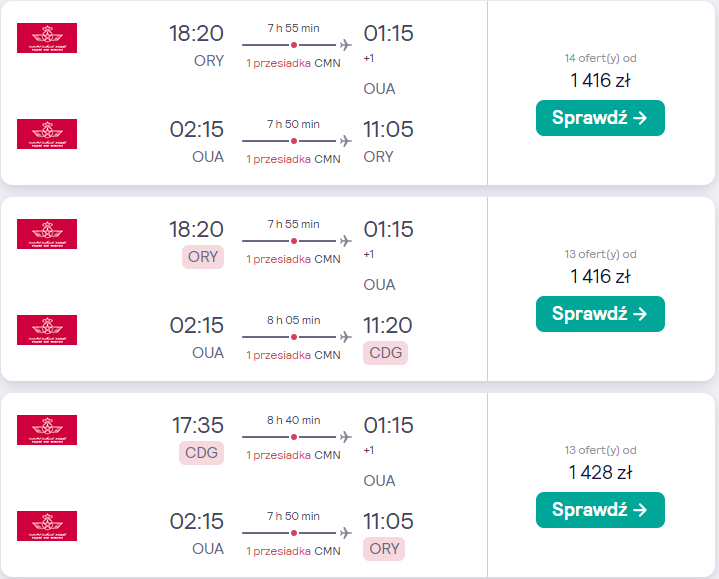
Task: Select highlighted CDG arrival badge at 11:20
Action: tap(385, 353)
